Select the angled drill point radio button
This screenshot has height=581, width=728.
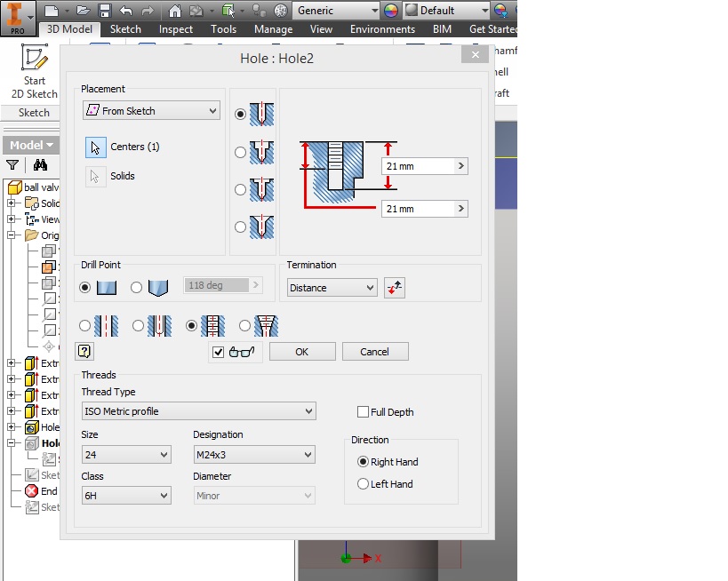(136, 288)
